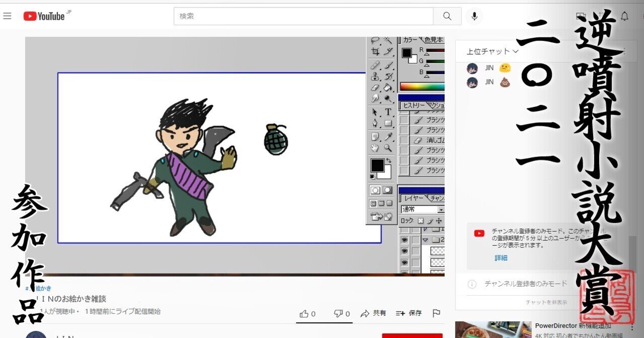Image resolution: width=644 pixels, height=338 pixels.
Task: Select the Slice tool
Action: point(388,51)
